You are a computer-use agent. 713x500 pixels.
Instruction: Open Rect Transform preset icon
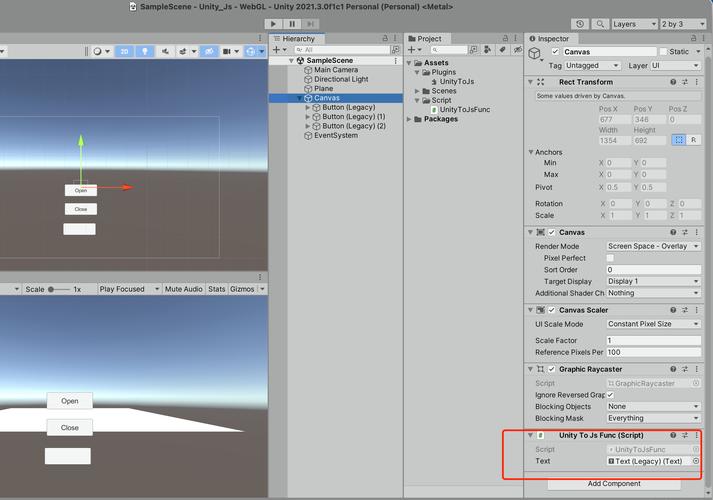(x=685, y=82)
